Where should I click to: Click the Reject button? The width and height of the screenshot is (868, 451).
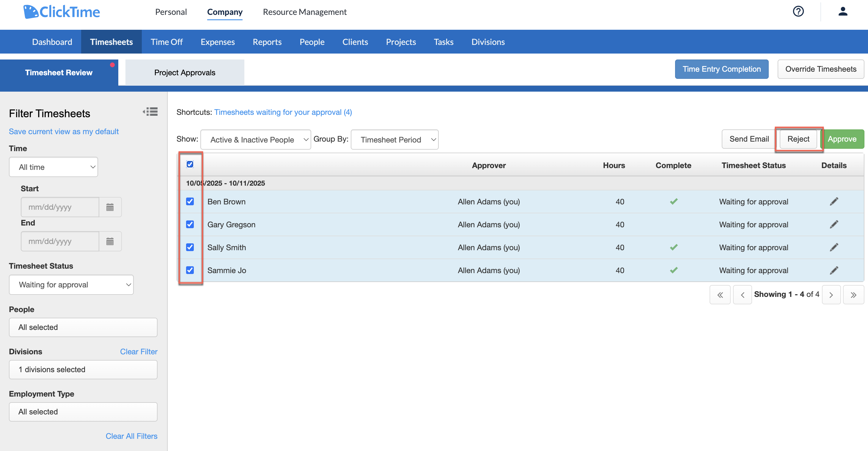(798, 139)
